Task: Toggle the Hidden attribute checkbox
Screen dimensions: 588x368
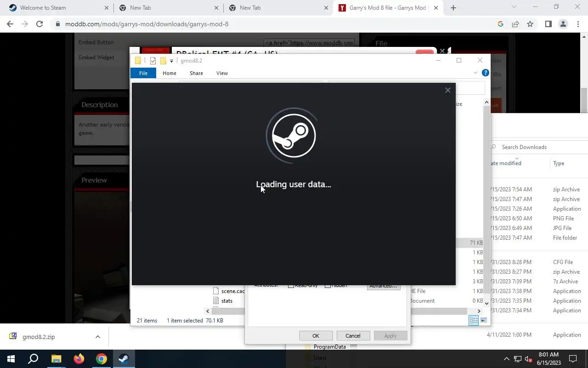Action: 328,286
